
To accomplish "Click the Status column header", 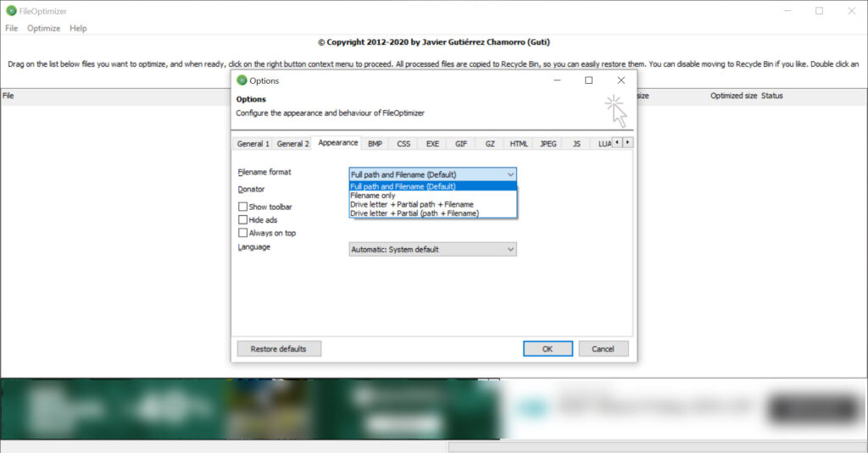I will pyautogui.click(x=771, y=97).
